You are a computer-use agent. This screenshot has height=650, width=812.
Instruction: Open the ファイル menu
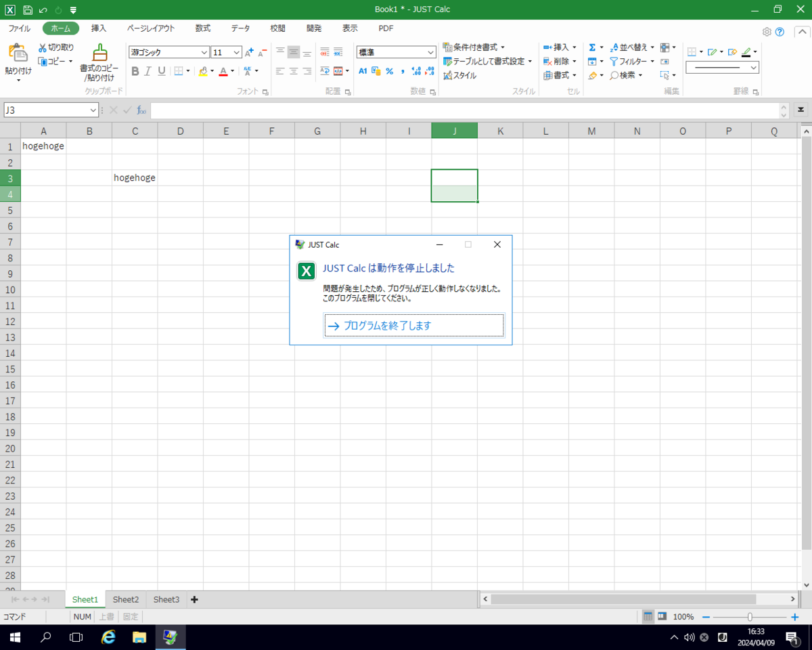(19, 28)
